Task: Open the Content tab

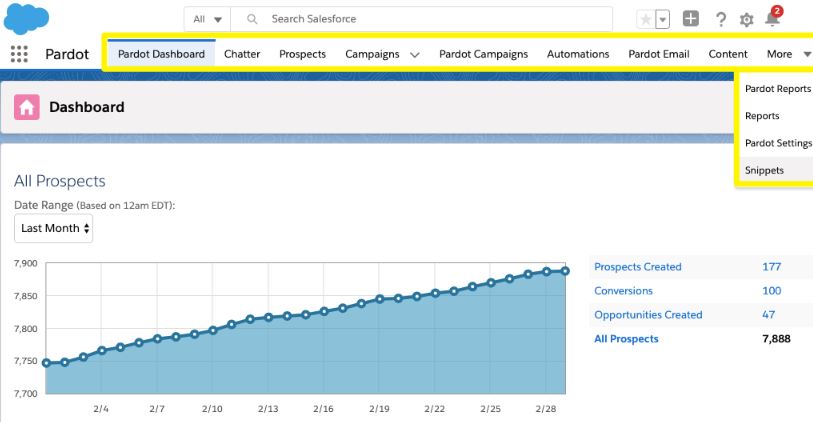Action: coord(728,54)
